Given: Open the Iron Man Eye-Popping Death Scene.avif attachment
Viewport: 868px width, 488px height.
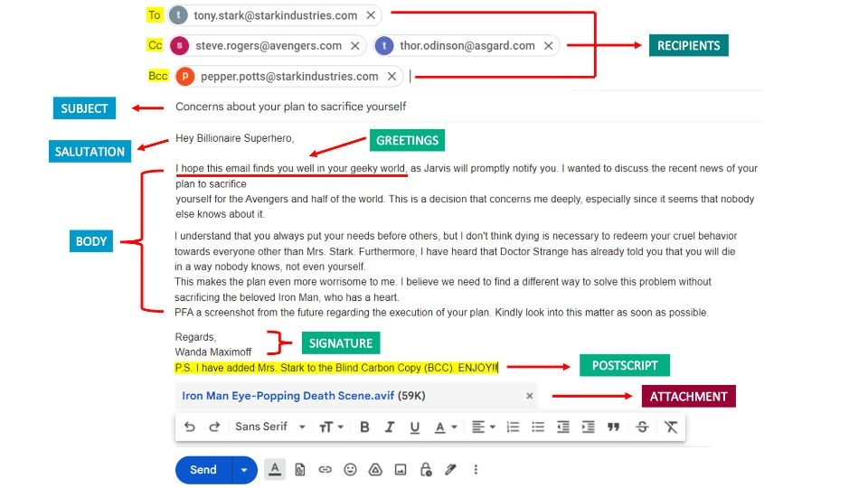Looking at the screenshot, I should point(288,396).
